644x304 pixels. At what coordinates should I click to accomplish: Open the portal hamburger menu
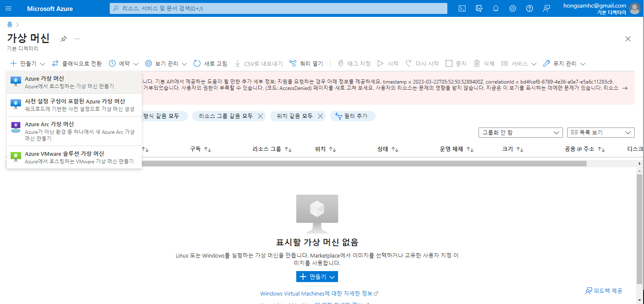[8, 8]
